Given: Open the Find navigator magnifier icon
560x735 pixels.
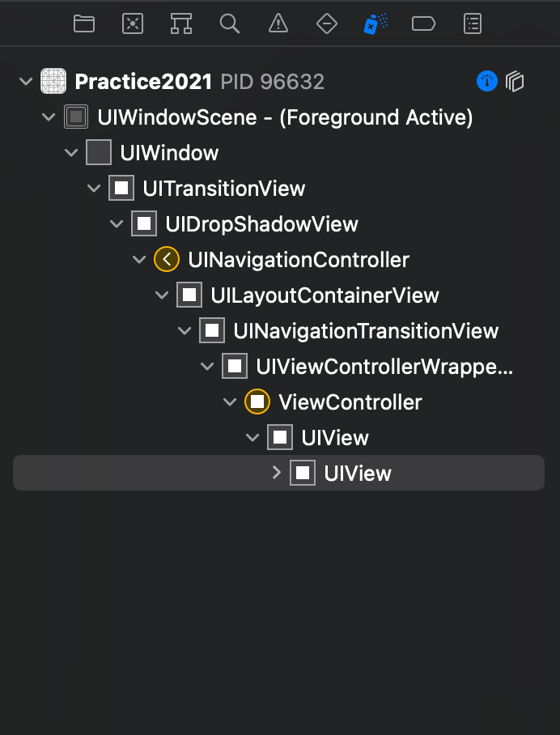Looking at the screenshot, I should pos(230,23).
